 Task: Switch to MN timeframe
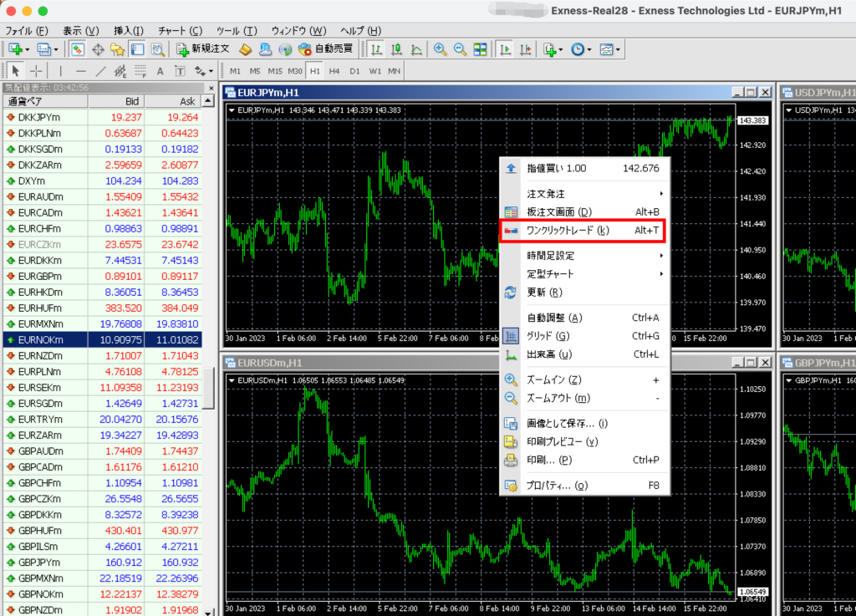[395, 71]
